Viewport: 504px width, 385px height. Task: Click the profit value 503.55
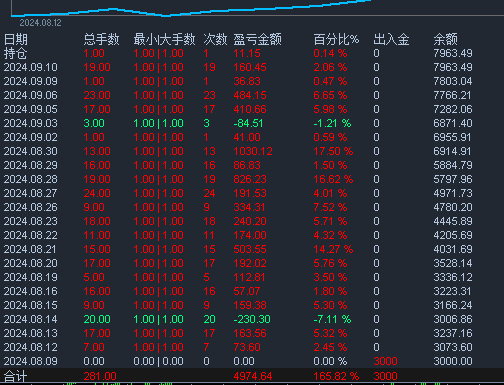pos(250,249)
